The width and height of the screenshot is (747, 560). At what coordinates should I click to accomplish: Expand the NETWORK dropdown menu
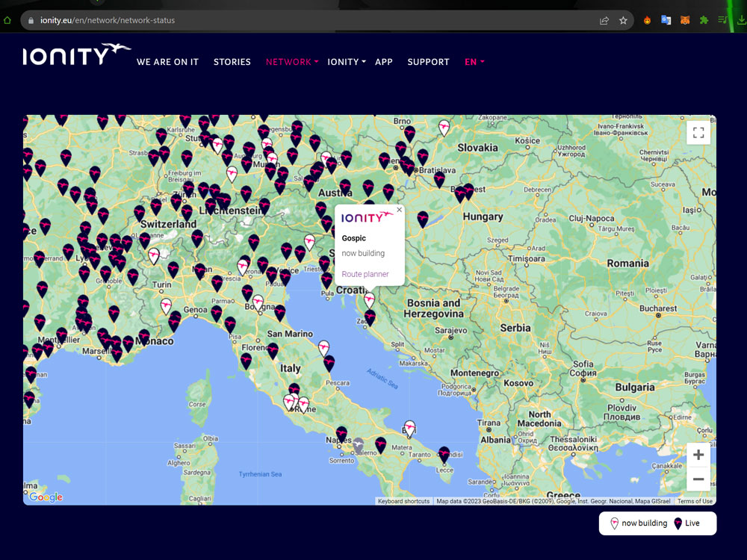pos(292,62)
